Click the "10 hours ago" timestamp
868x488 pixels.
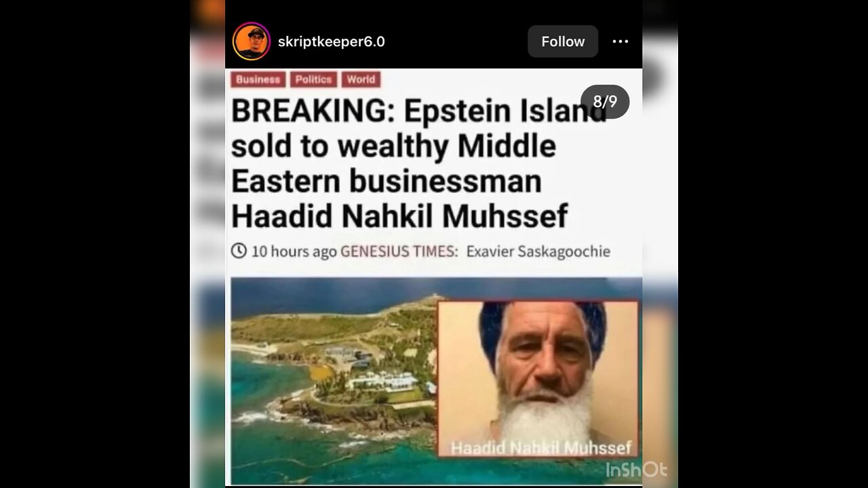tap(294, 251)
